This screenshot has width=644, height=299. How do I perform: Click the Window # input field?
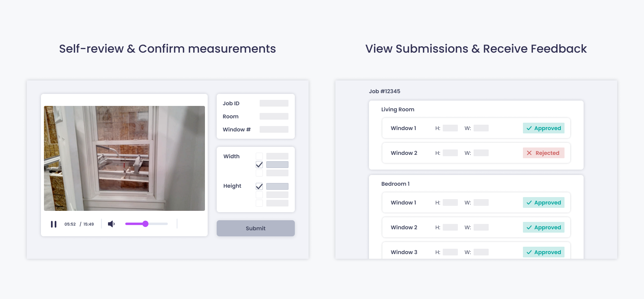click(x=274, y=129)
